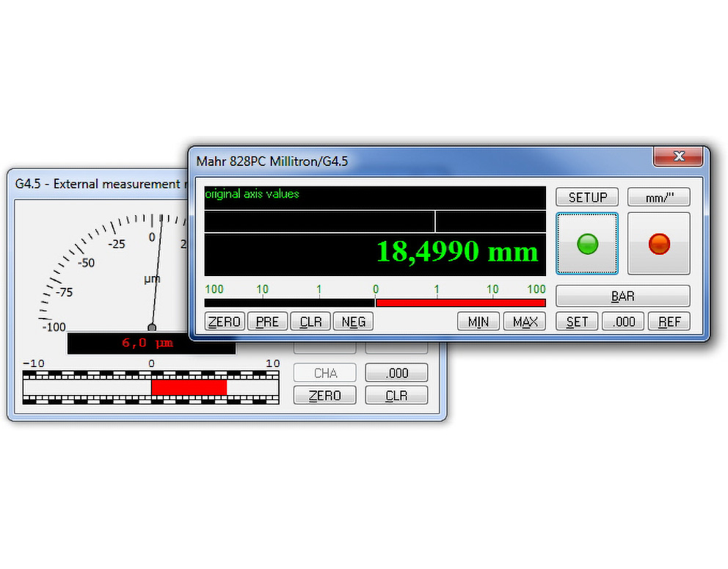Click the PRE preset button

point(267,322)
